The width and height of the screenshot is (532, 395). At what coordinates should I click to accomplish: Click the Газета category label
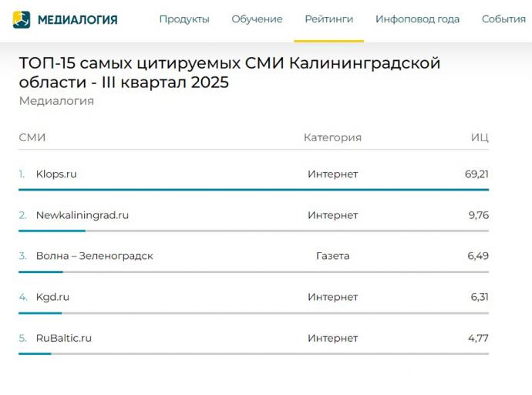pyautogui.click(x=332, y=256)
